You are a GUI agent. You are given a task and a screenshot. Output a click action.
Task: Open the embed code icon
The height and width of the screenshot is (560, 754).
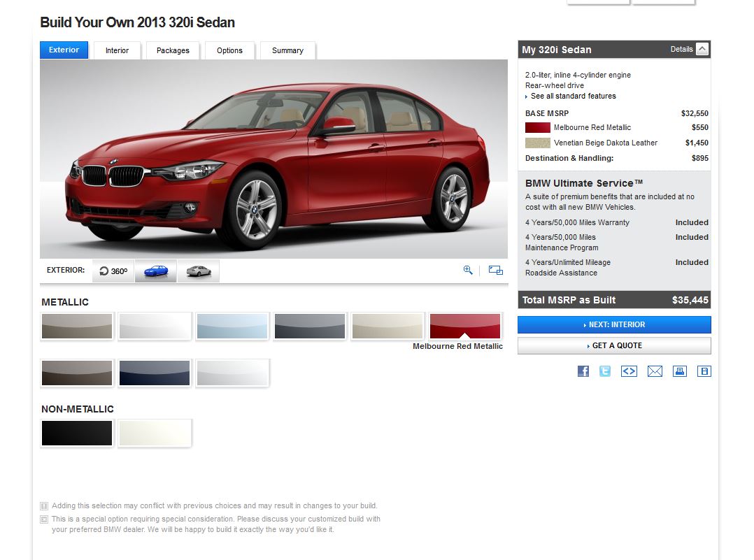[x=629, y=371]
